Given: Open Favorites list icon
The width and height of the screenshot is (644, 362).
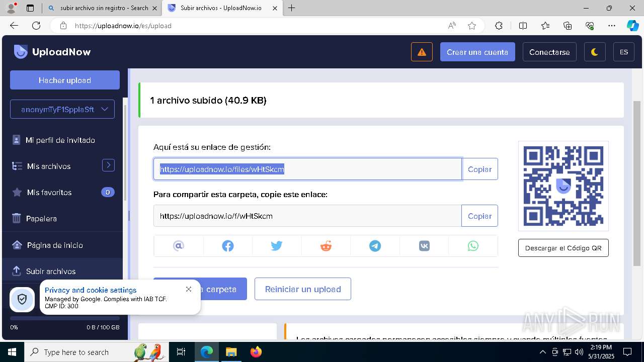Looking at the screenshot, I should point(545,26).
